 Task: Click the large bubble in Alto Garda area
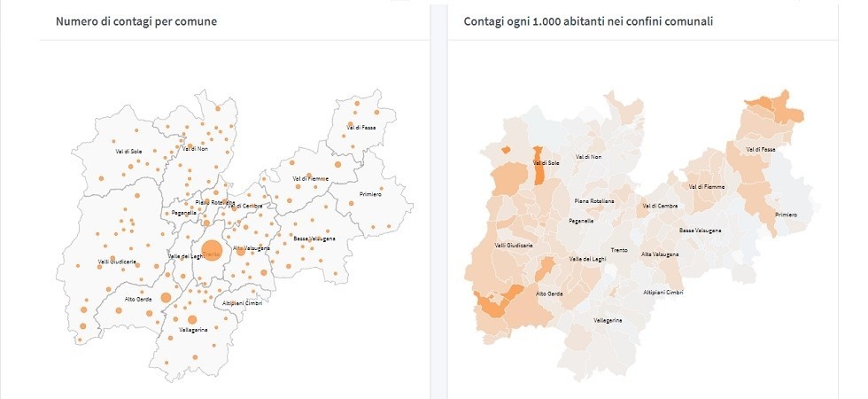coord(166,297)
